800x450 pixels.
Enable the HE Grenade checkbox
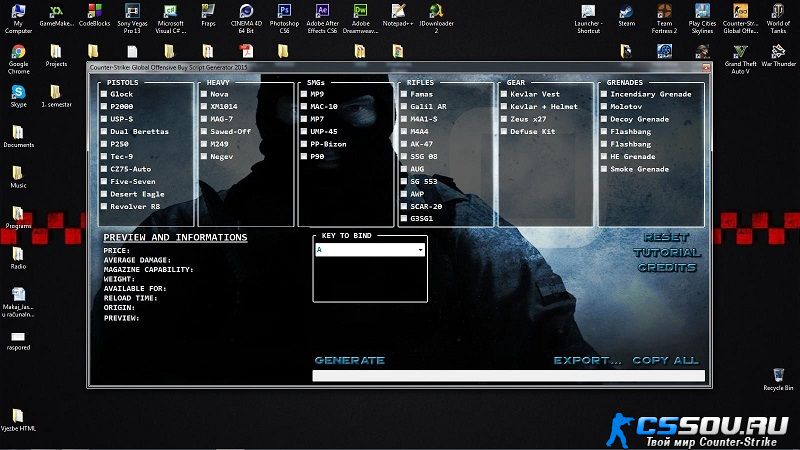point(604,157)
